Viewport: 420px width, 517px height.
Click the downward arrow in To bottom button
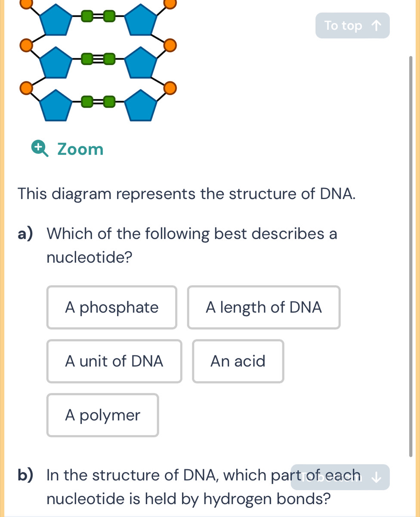pos(377,477)
